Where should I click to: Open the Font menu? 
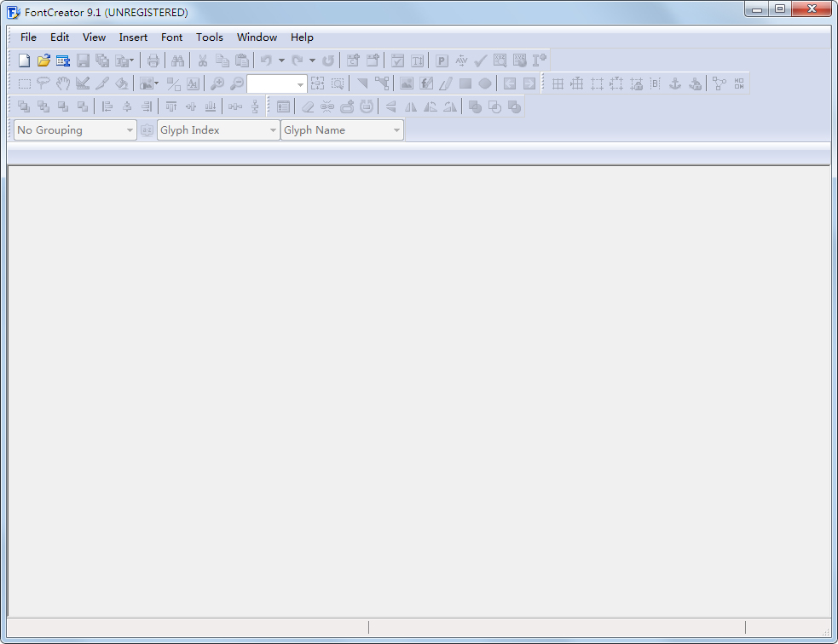click(x=171, y=37)
